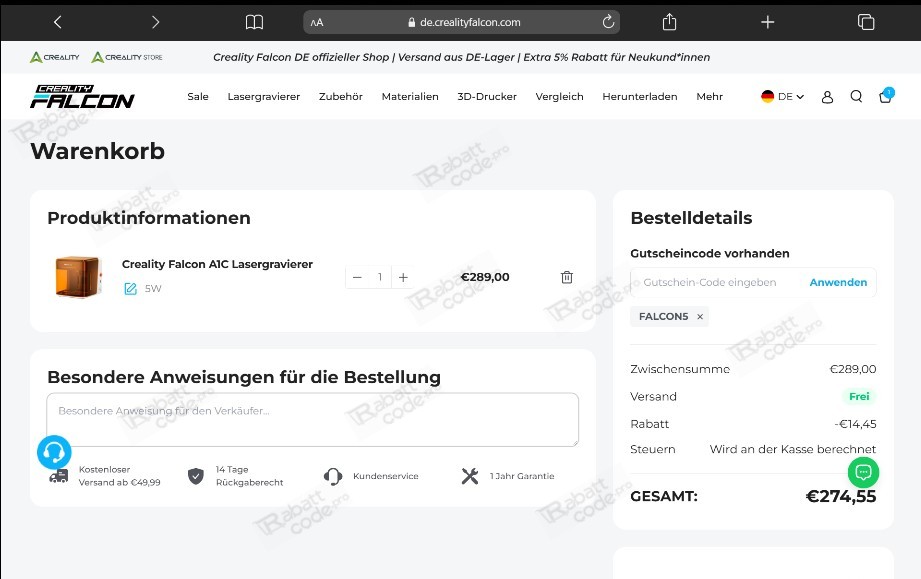Viewport: 921px width, 579px height.
Task: Click the Falcon A1C product thumbnail
Action: coord(78,277)
